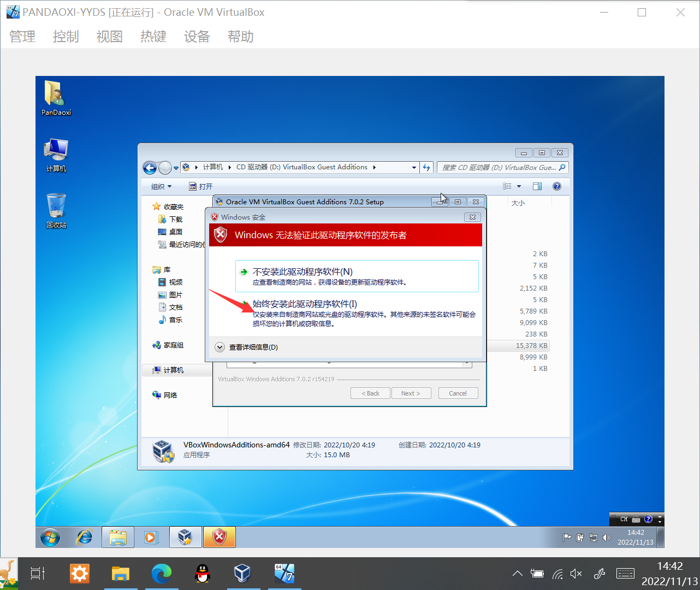Open the 组织 dropdown menu
The height and width of the screenshot is (590, 700).
161,186
